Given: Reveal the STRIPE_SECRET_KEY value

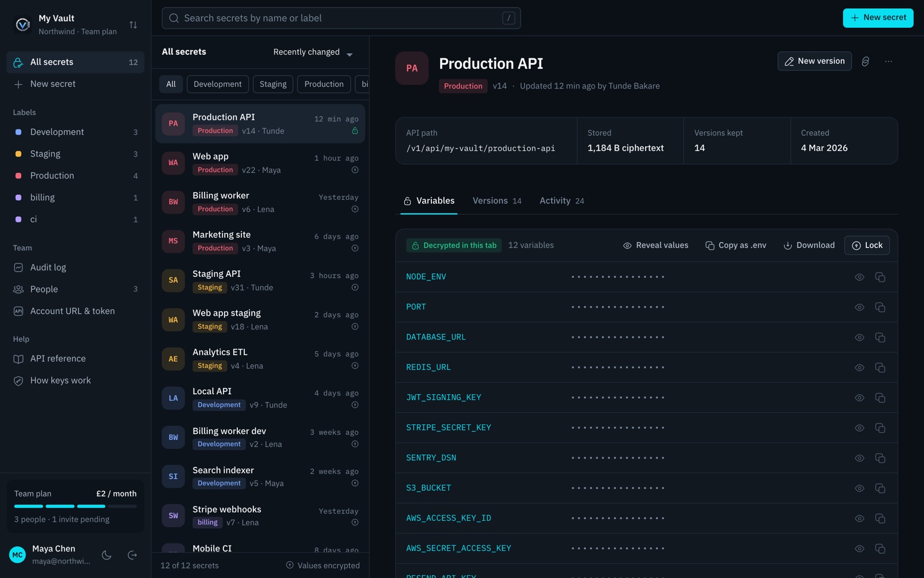Looking at the screenshot, I should (859, 428).
